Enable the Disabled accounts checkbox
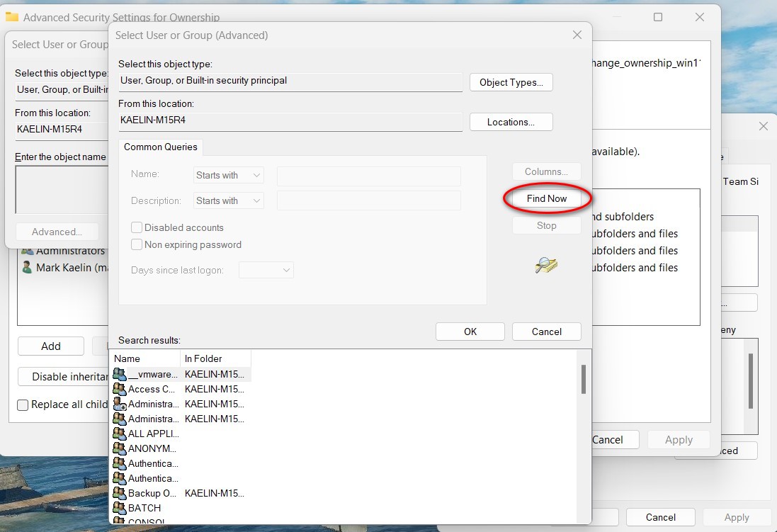The image size is (777, 532). 135,227
